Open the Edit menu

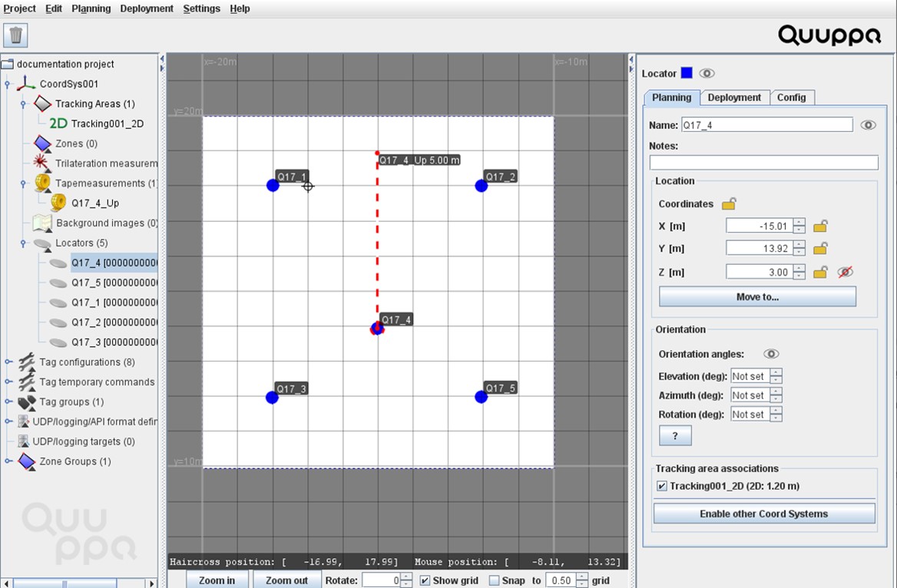click(x=54, y=8)
